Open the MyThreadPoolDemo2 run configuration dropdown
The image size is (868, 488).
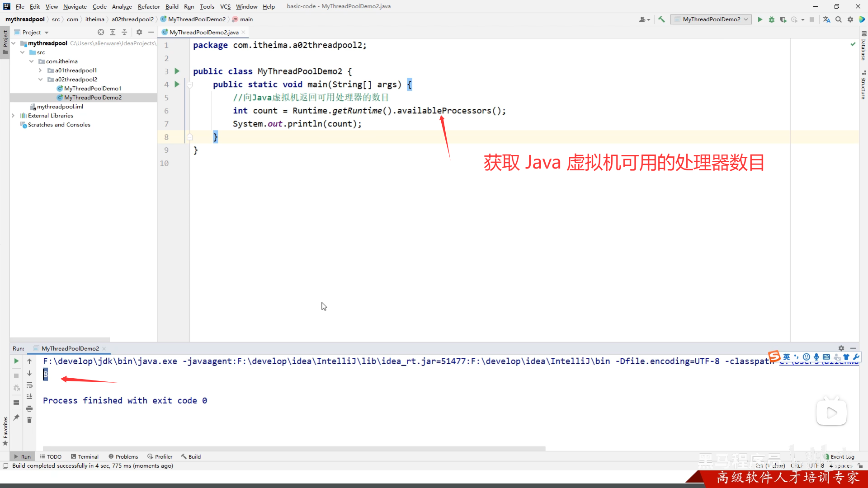coord(711,19)
